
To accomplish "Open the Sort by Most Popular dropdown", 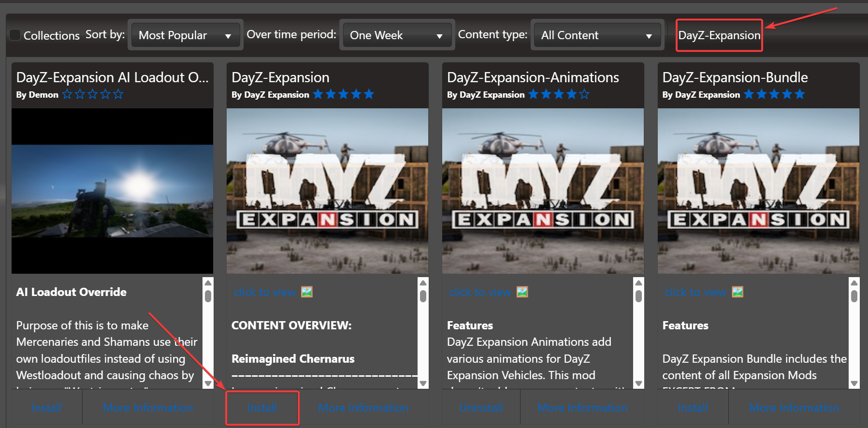I will click(186, 35).
